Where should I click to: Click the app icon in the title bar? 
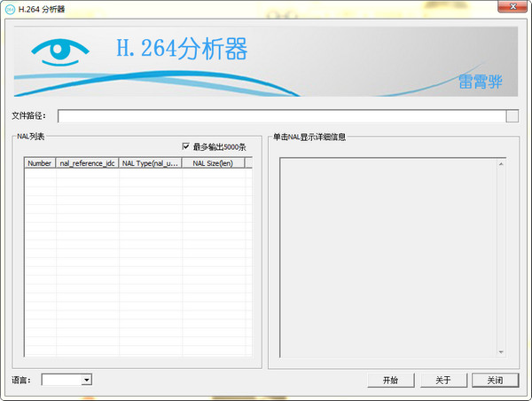9,8
